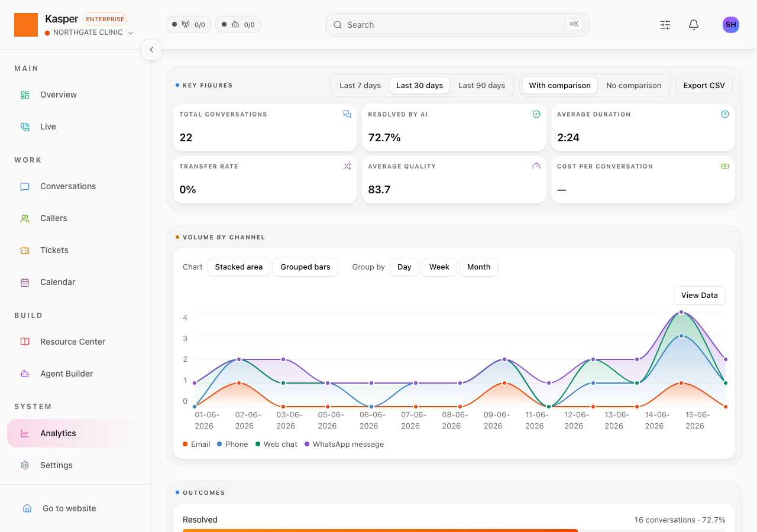Viewport: 757px width, 532px height.
Task: Group chart by Month
Action: click(x=479, y=267)
